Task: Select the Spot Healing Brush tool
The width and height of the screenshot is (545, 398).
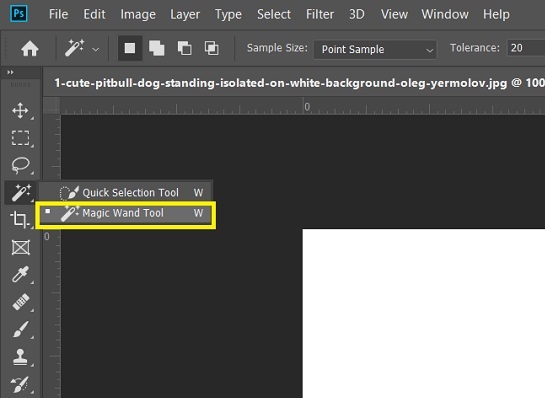Action: (21, 302)
